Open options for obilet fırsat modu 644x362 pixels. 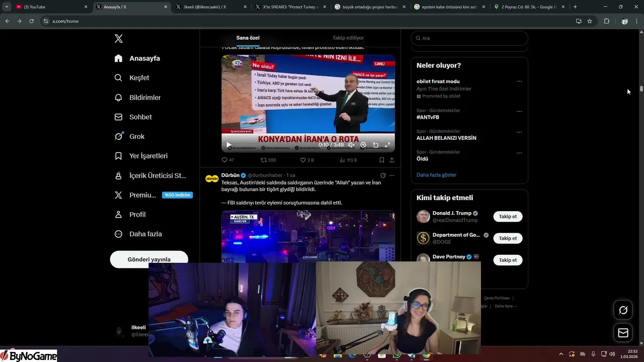[519, 81]
